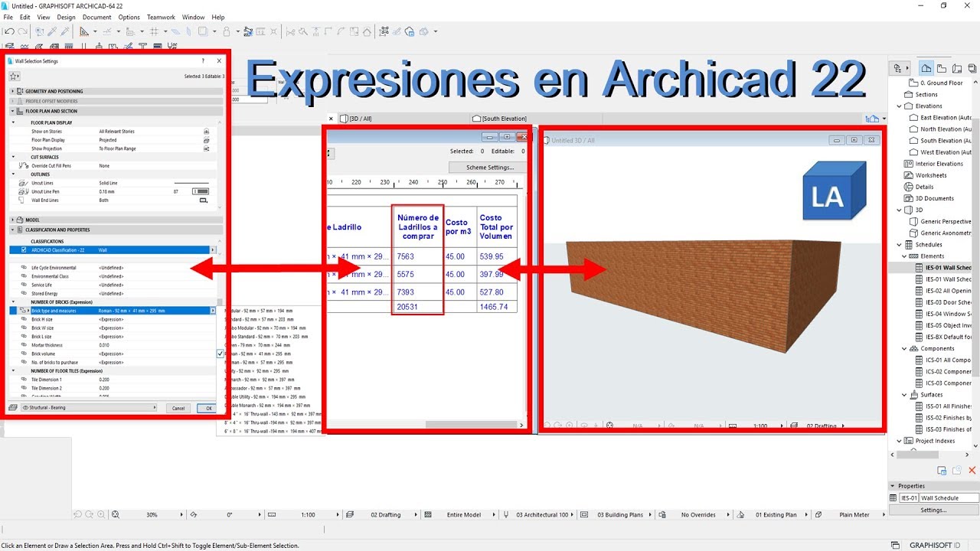Image resolution: width=980 pixels, height=551 pixels.
Task: Click the Grid Snap toolbar icon
Action: pyautogui.click(x=155, y=32)
